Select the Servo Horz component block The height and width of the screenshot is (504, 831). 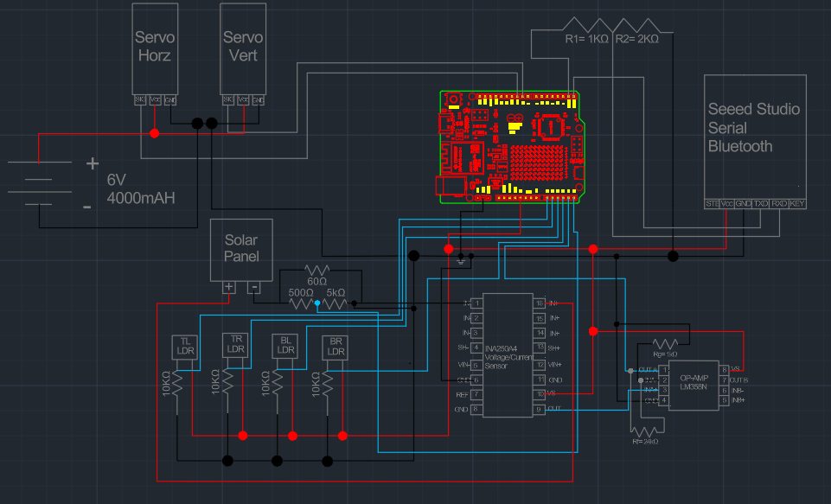[156, 48]
